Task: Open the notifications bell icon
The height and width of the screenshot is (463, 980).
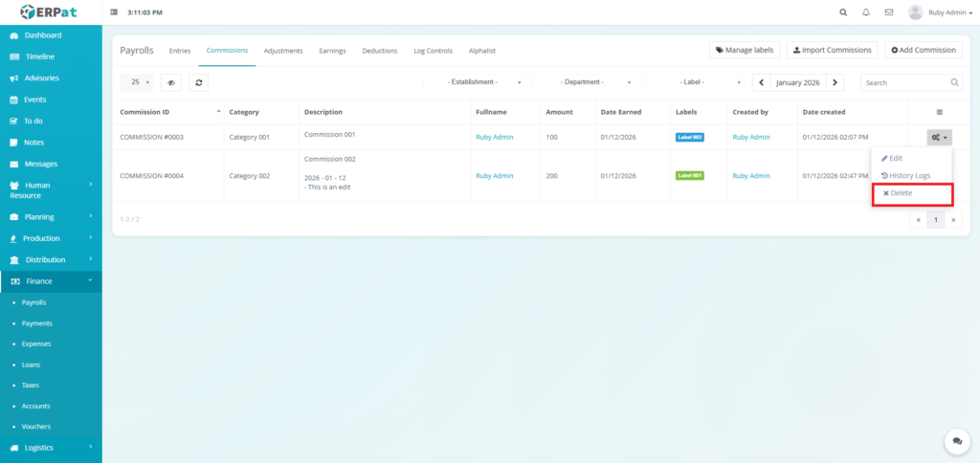Action: 866,12
